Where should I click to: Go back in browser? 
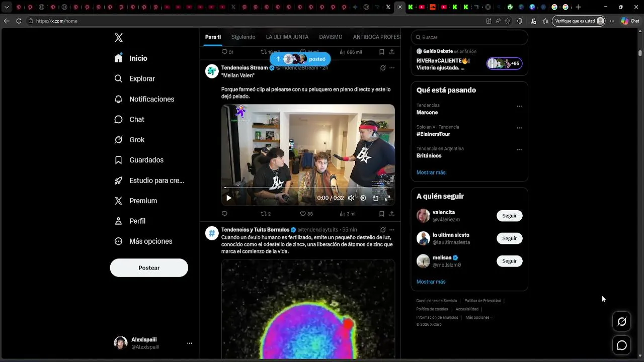pyautogui.click(x=7, y=21)
